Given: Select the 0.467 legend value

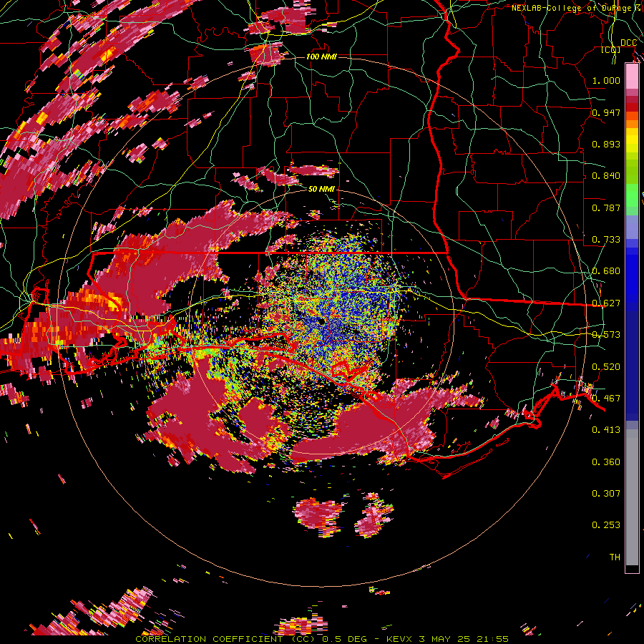Looking at the screenshot, I should [x=606, y=399].
